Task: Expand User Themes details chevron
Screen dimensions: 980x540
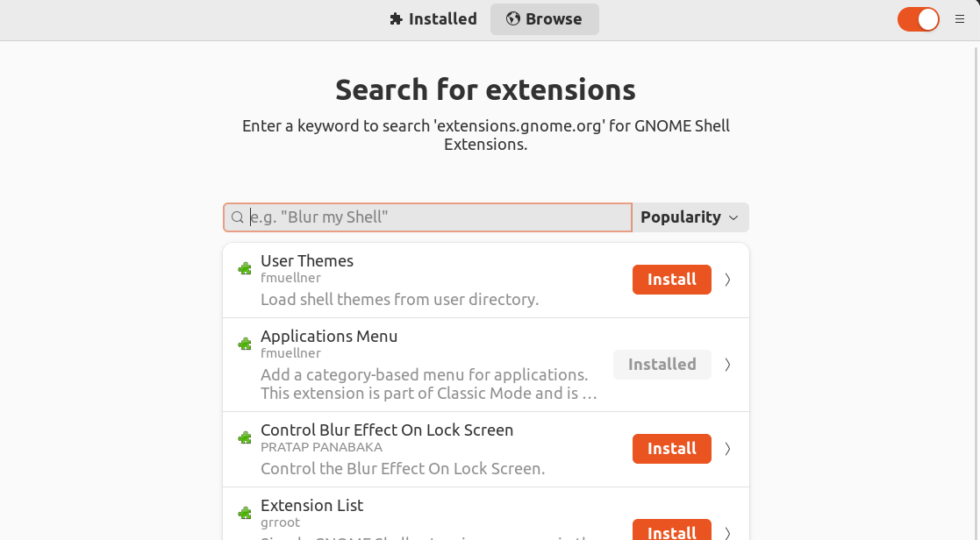Action: (727, 280)
